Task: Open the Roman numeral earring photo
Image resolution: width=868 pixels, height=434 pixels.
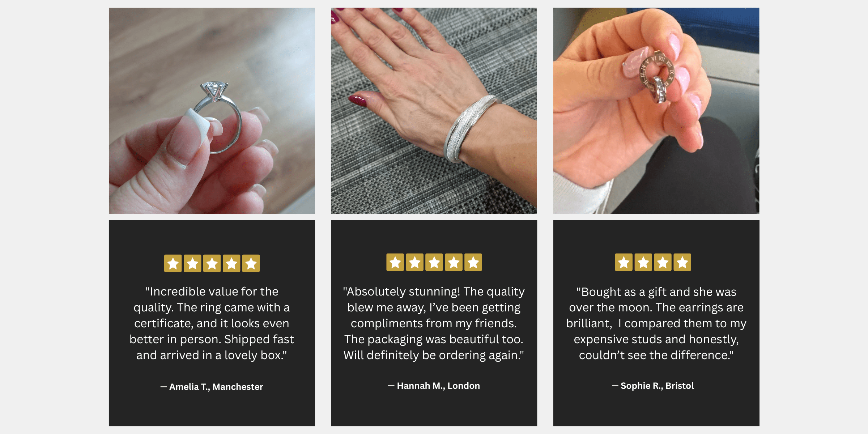Action: [x=656, y=111]
